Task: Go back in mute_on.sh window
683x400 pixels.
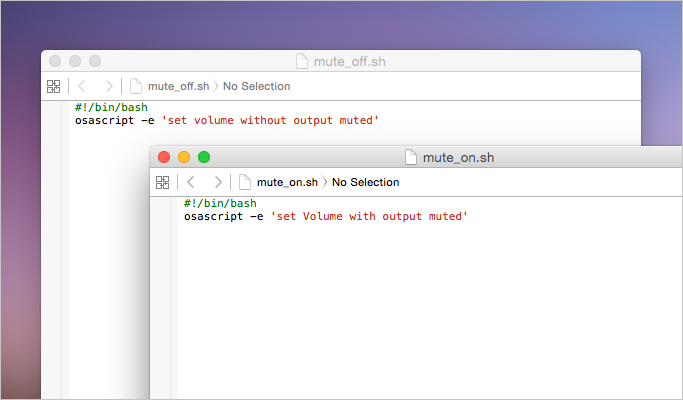Action: tap(191, 182)
